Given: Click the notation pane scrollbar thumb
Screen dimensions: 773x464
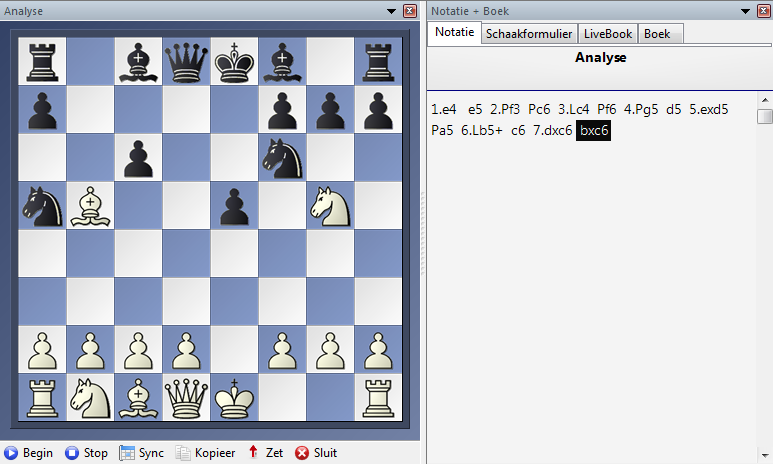Looking at the screenshot, I should (764, 117).
